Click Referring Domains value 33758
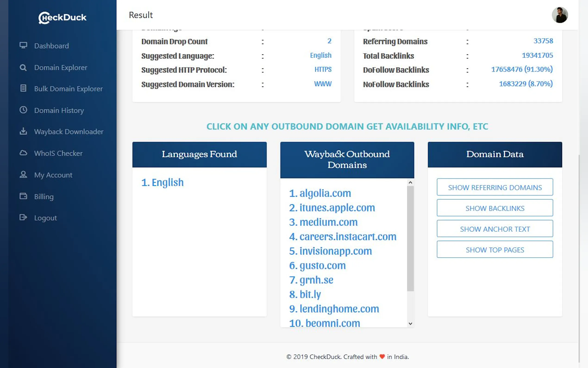 543,41
